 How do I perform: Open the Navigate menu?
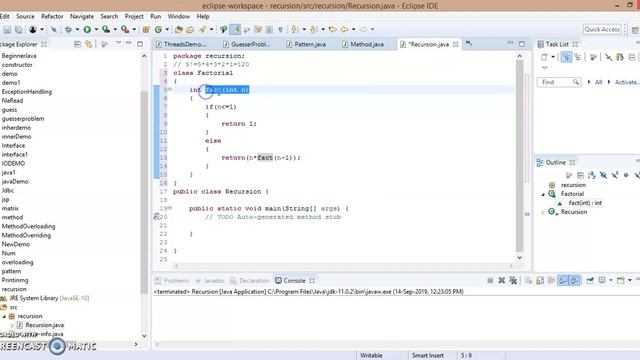(82, 16)
